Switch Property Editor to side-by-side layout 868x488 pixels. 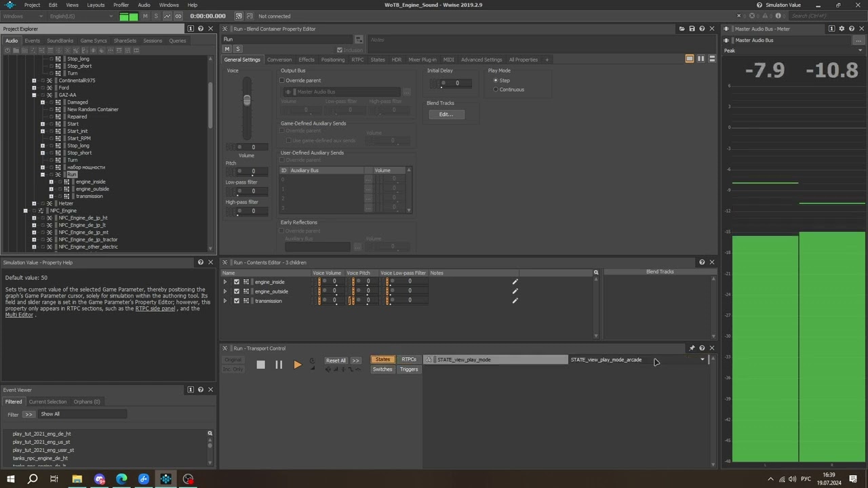(x=701, y=59)
